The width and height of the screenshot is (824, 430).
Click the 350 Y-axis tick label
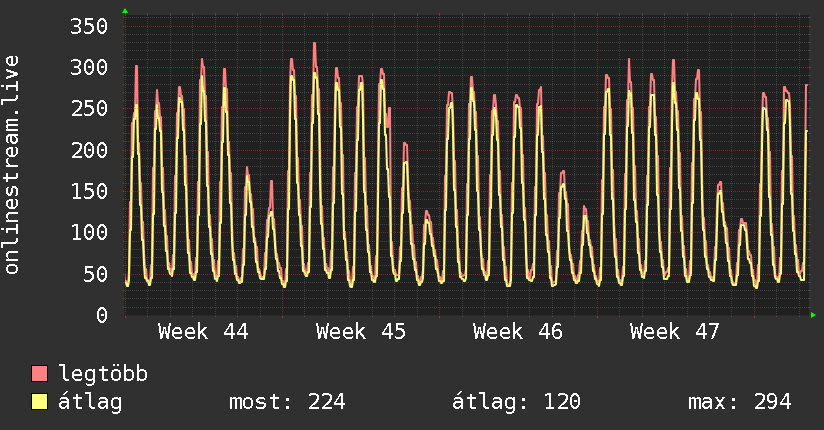click(88, 26)
